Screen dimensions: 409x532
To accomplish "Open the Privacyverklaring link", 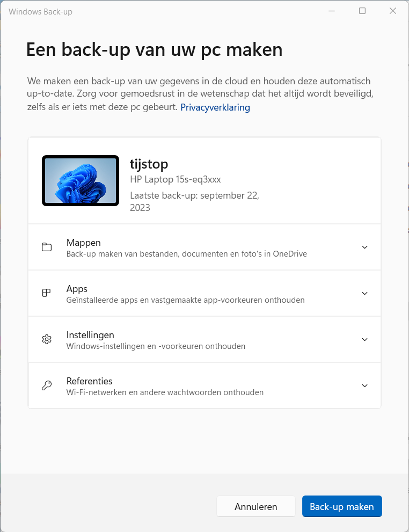I will tap(215, 107).
